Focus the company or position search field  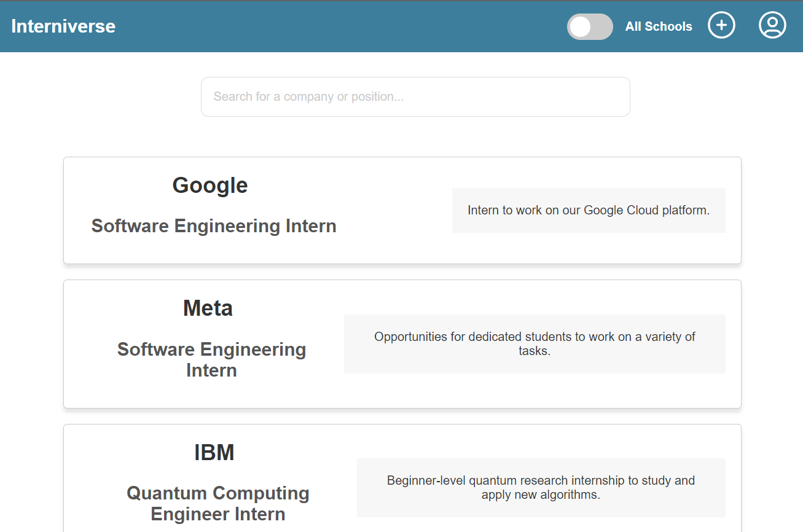tap(415, 96)
